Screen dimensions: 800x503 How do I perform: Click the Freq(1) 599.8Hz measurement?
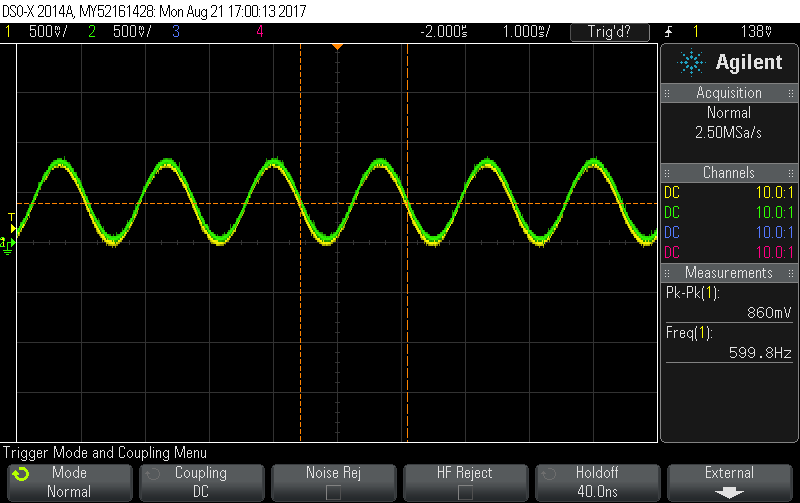coord(729,343)
